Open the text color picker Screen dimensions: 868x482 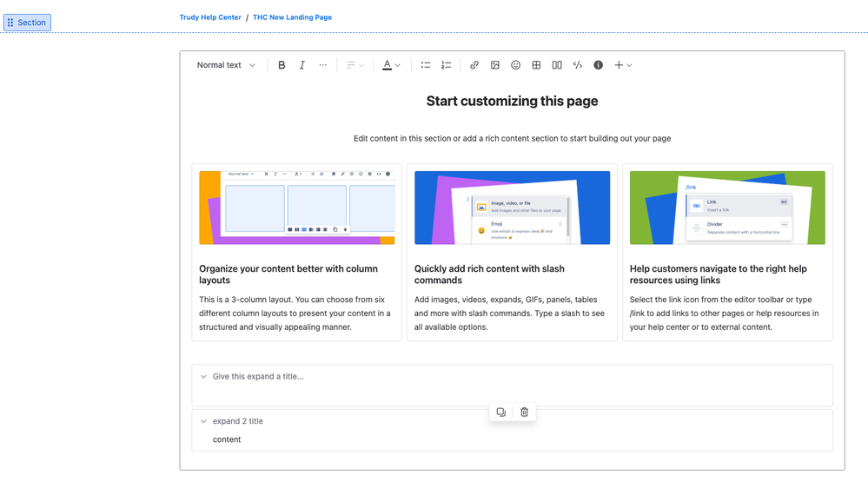(391, 65)
